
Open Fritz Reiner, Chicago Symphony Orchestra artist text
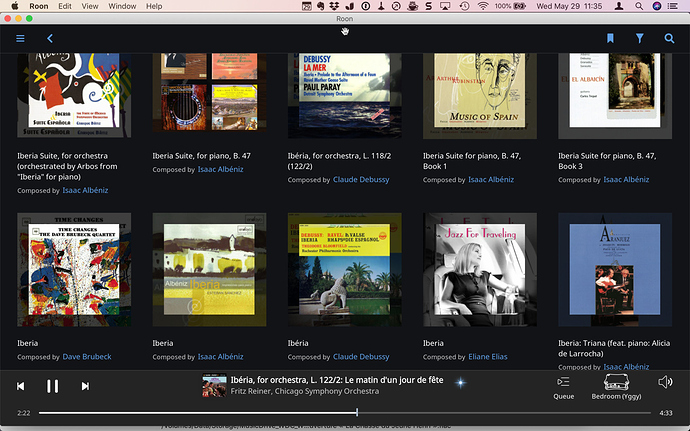pyautogui.click(x=305, y=391)
